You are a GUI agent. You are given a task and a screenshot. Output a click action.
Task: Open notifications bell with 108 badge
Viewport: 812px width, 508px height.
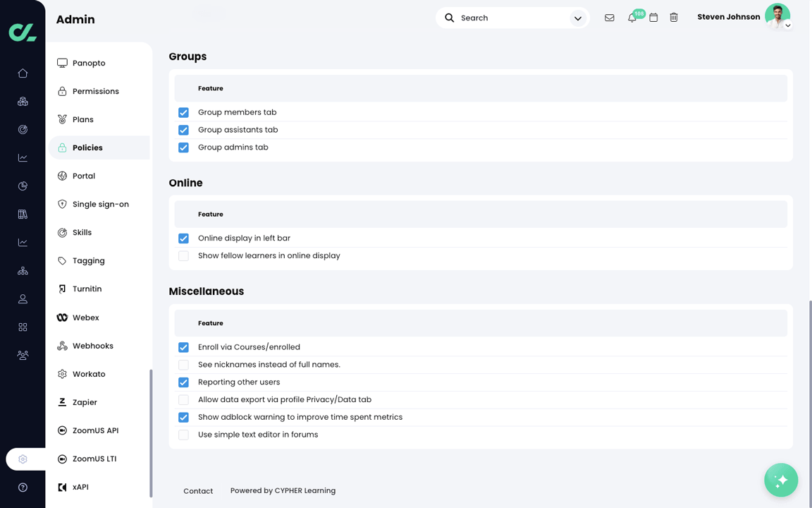coord(632,18)
